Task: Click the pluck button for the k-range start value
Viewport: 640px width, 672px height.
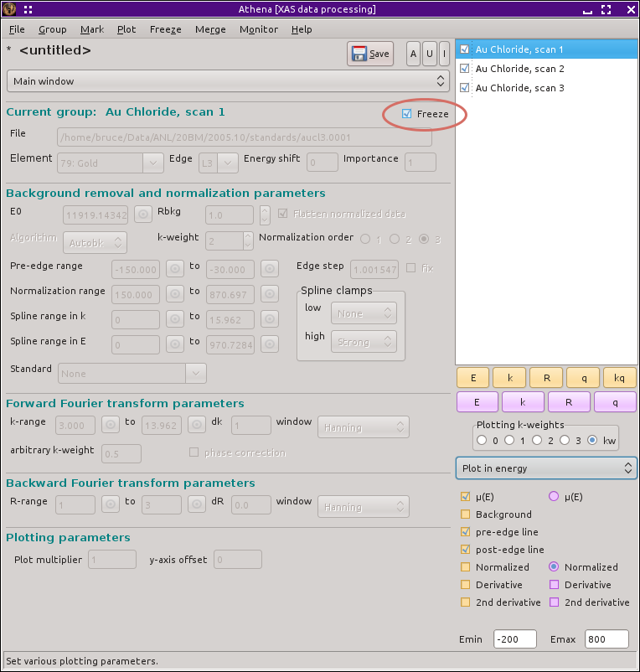Action: coord(111,425)
